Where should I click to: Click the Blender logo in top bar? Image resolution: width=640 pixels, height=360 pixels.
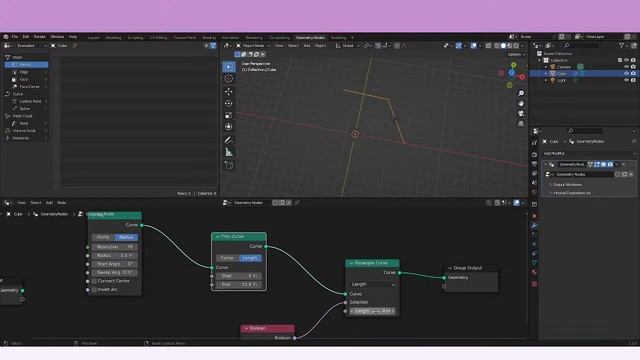pyautogui.click(x=6, y=37)
